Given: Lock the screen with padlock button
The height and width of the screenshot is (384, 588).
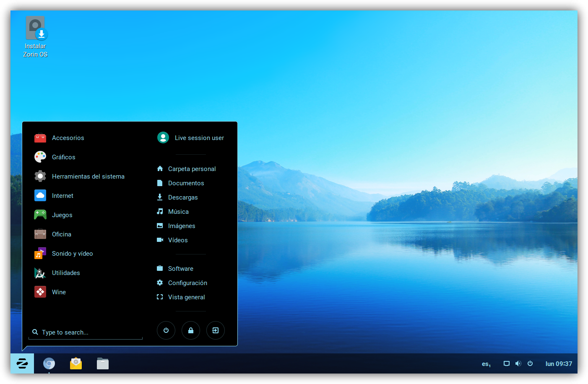Looking at the screenshot, I should pyautogui.click(x=191, y=330).
